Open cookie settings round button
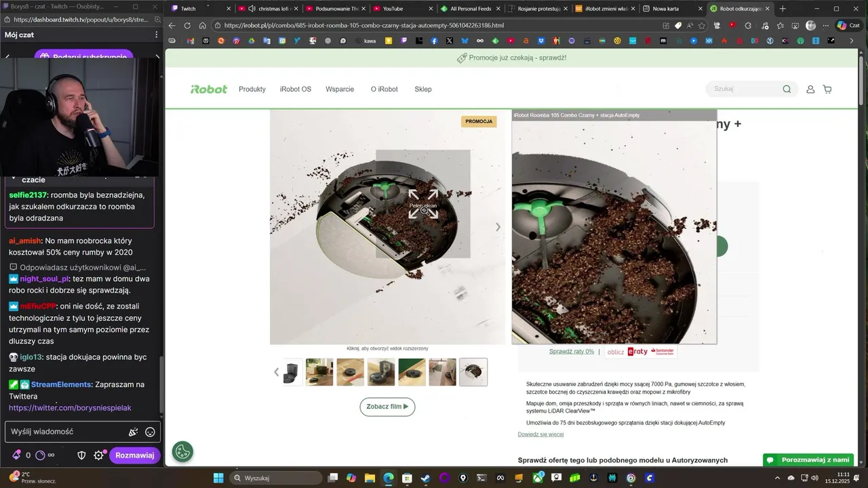The width and height of the screenshot is (868, 488). point(182,451)
